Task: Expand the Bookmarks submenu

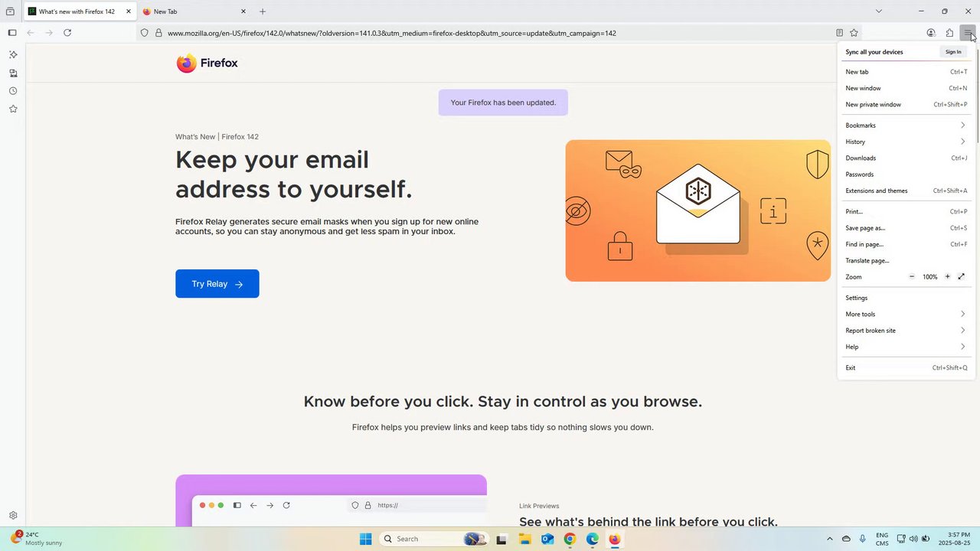Action: tap(906, 126)
